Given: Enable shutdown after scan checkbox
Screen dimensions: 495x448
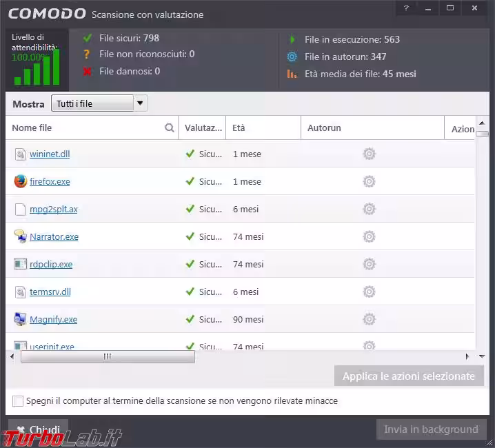Looking at the screenshot, I should [18, 400].
